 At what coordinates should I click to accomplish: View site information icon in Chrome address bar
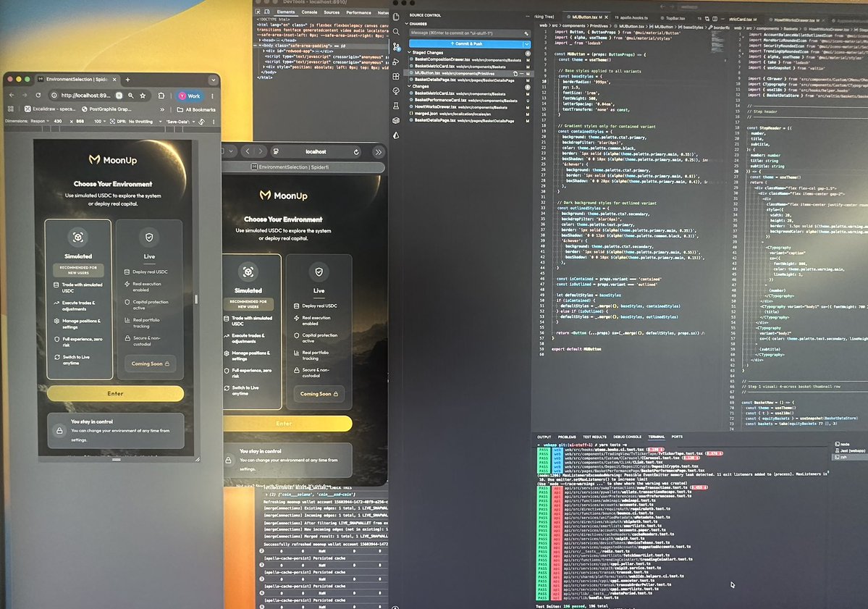54,96
